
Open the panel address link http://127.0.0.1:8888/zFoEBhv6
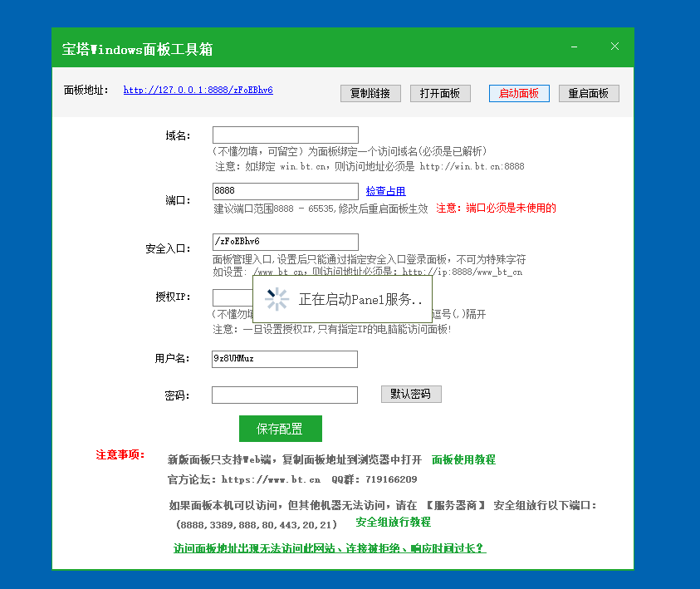tap(198, 90)
